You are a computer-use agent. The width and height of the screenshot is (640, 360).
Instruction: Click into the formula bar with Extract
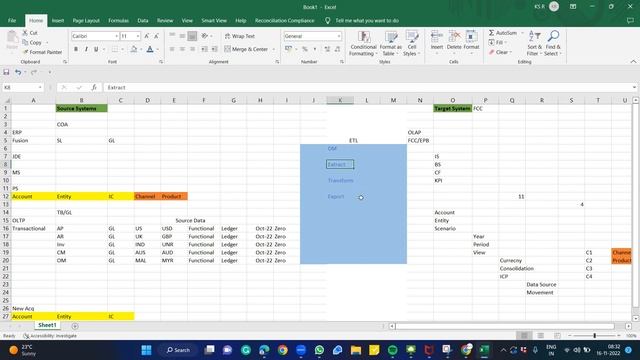(x=367, y=87)
